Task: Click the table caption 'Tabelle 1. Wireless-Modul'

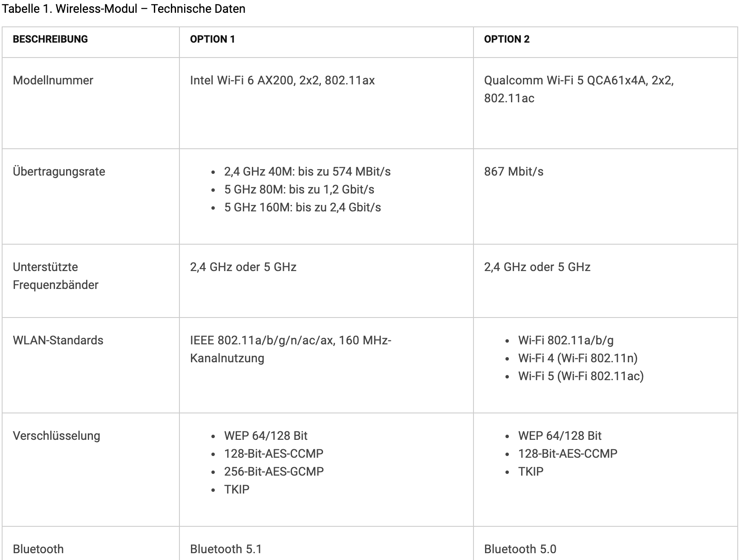Action: tap(70, 9)
